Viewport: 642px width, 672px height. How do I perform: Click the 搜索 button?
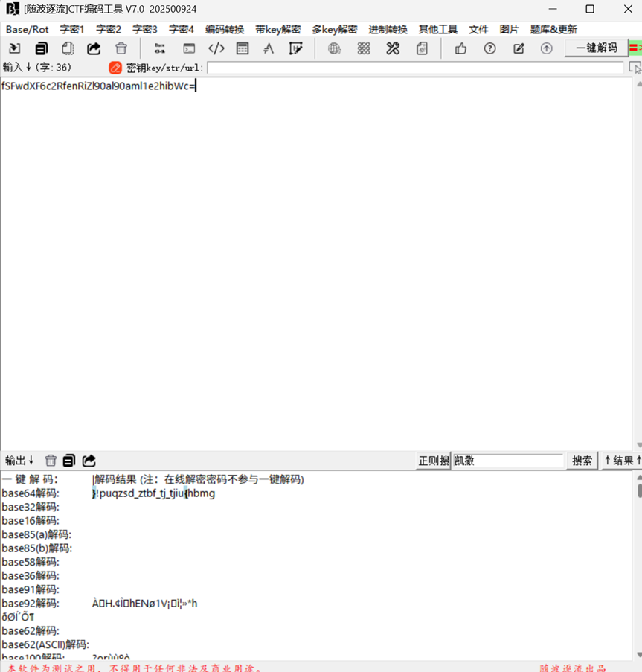pos(582,461)
